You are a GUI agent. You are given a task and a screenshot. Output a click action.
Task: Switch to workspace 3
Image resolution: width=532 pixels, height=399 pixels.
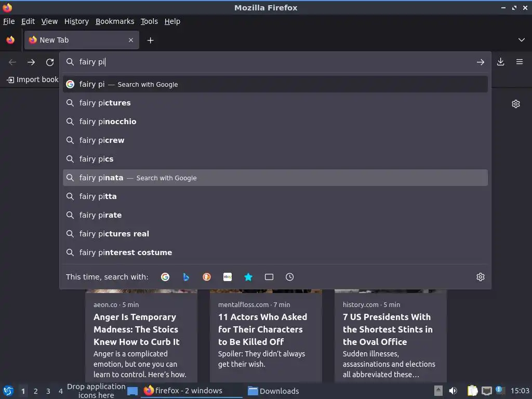point(48,391)
